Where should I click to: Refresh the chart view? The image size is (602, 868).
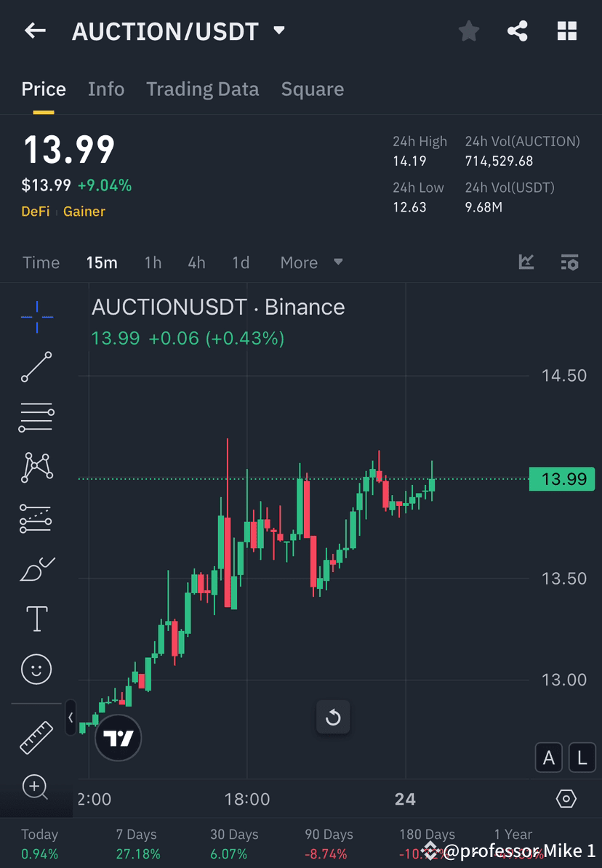(x=333, y=717)
